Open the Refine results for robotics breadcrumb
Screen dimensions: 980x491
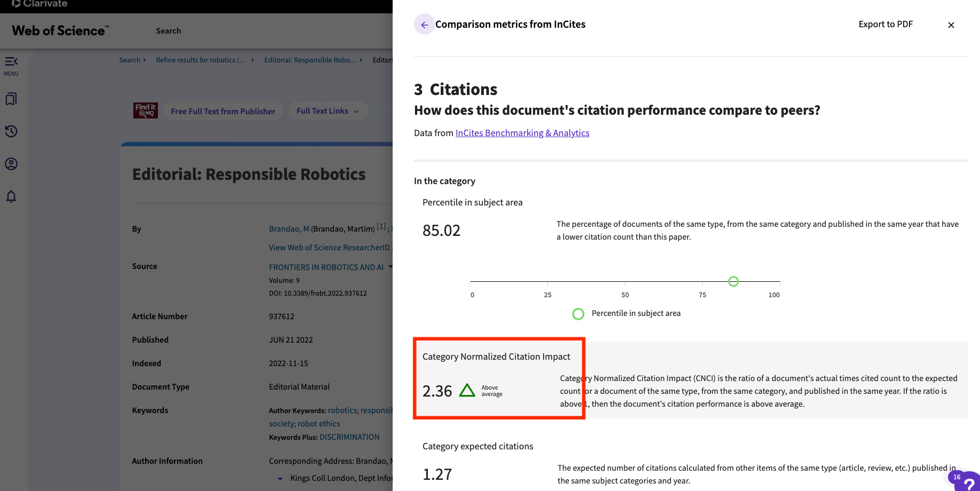tap(201, 60)
